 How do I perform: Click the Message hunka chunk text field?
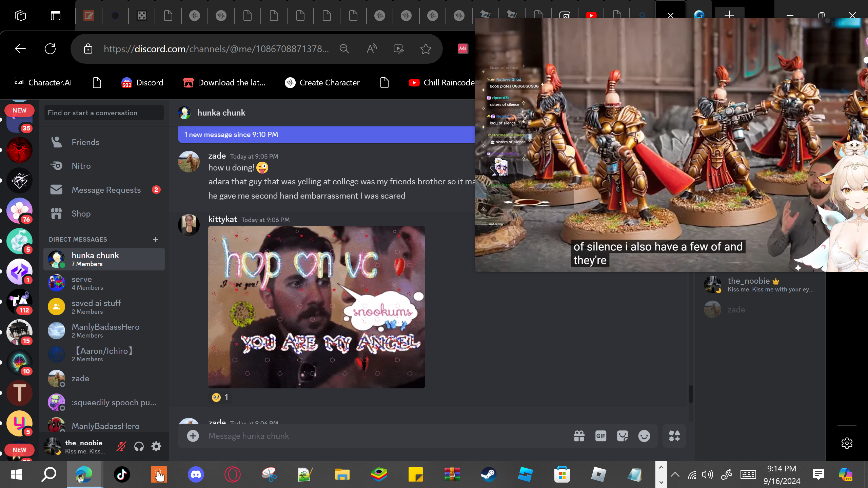pos(387,436)
